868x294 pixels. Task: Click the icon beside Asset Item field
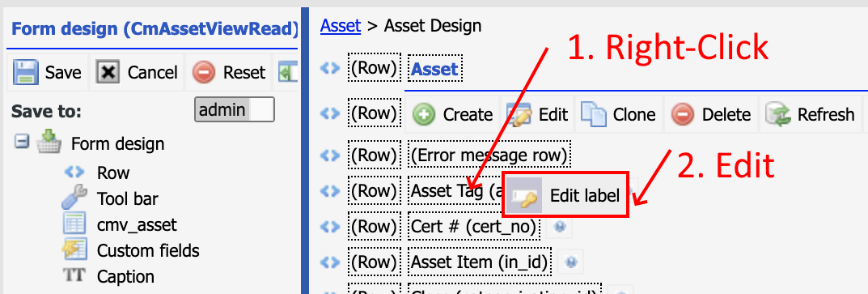click(x=571, y=262)
